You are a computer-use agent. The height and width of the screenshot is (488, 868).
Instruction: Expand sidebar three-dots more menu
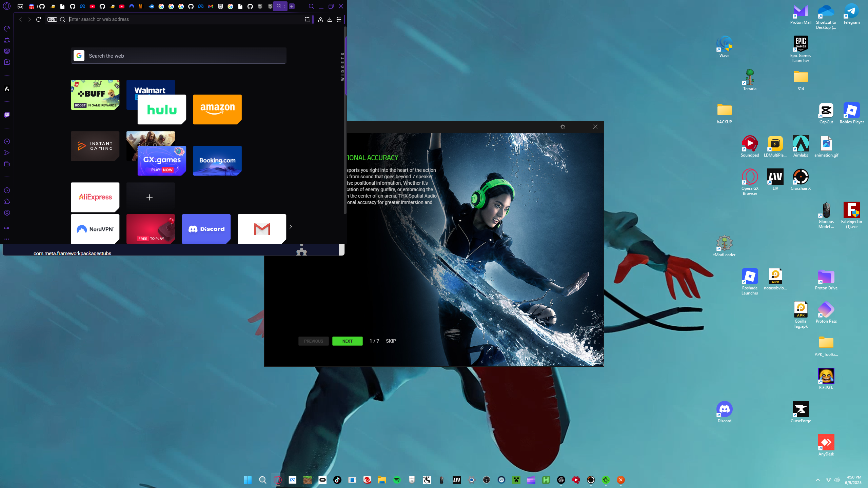pyautogui.click(x=7, y=239)
